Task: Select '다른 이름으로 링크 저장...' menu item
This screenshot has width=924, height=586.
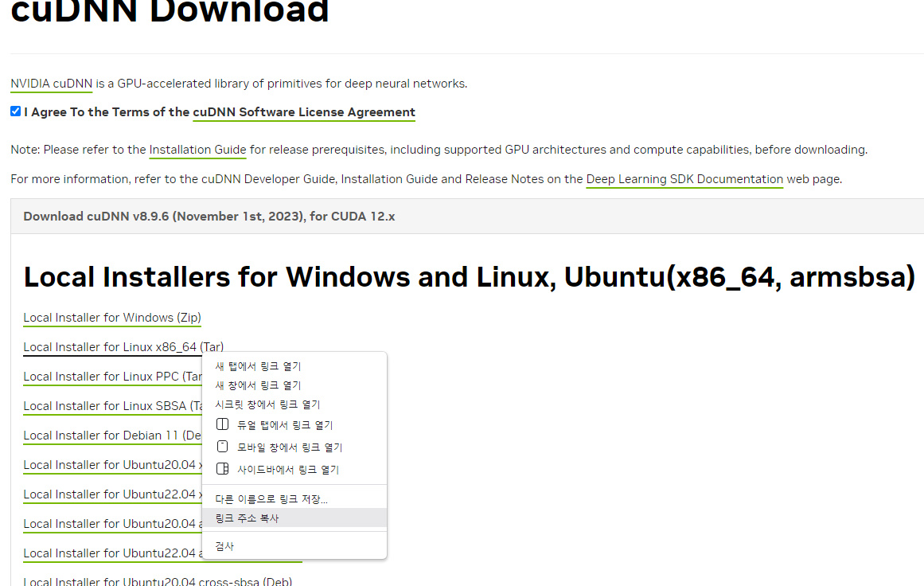Action: tap(294, 499)
